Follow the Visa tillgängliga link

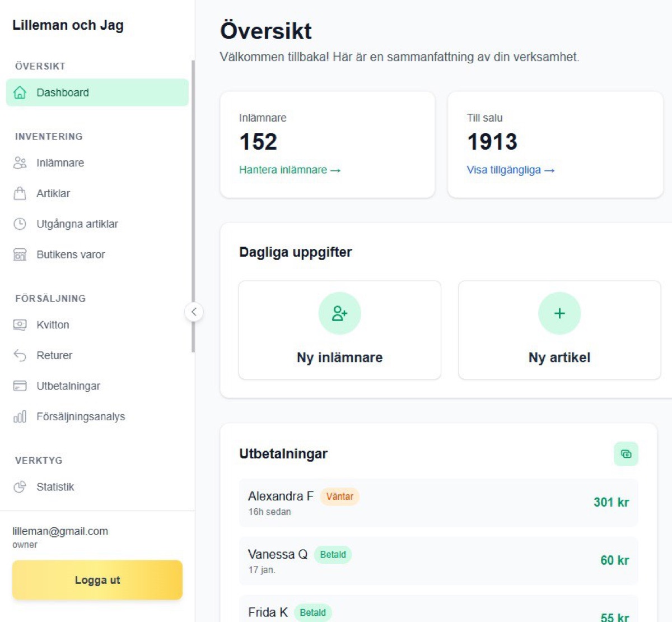click(511, 170)
